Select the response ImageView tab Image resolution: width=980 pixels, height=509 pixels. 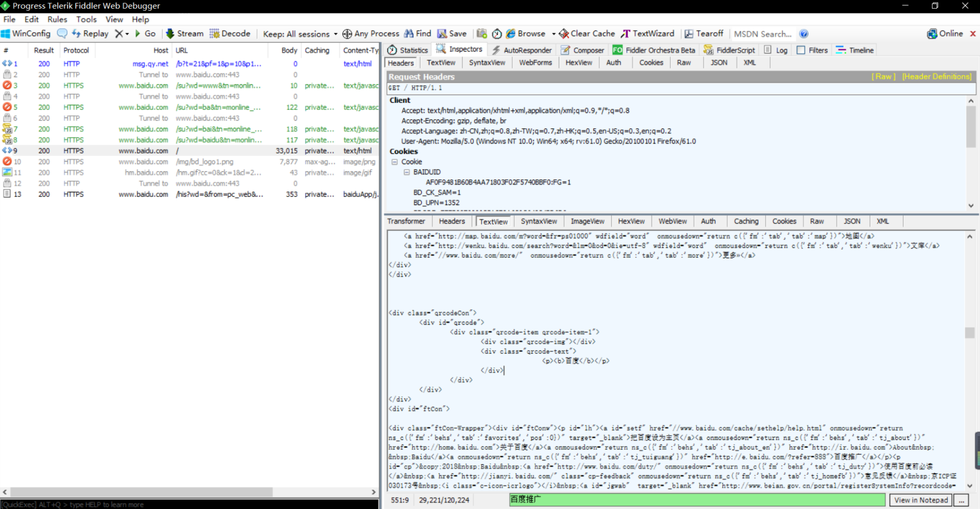587,221
